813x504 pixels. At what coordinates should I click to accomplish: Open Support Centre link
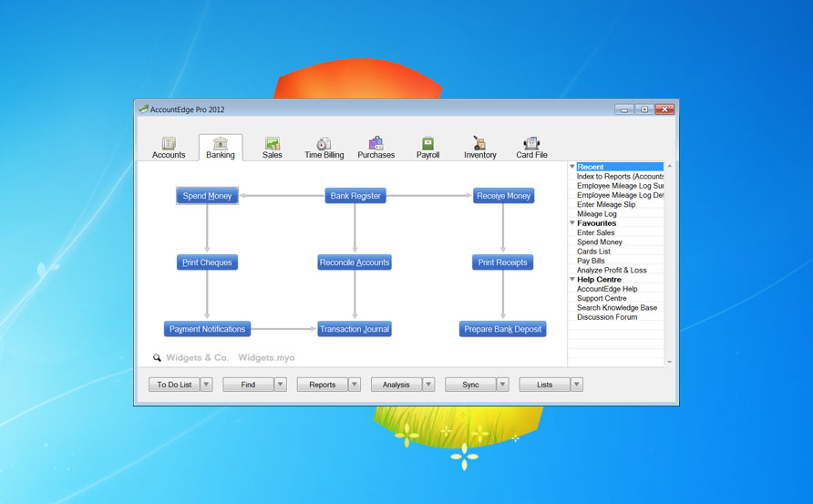(x=602, y=298)
